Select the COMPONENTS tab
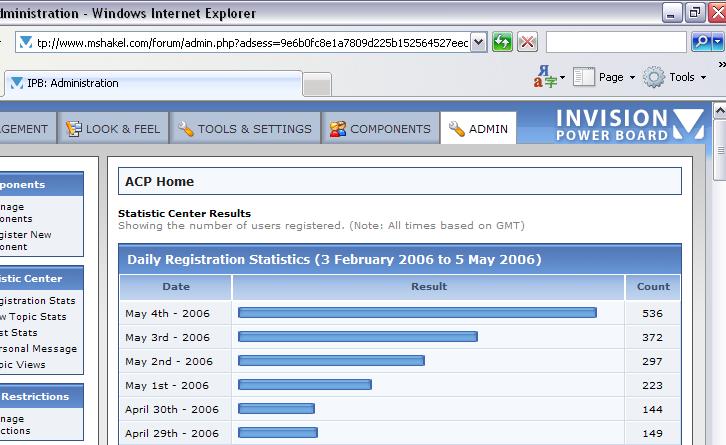 tap(380, 129)
